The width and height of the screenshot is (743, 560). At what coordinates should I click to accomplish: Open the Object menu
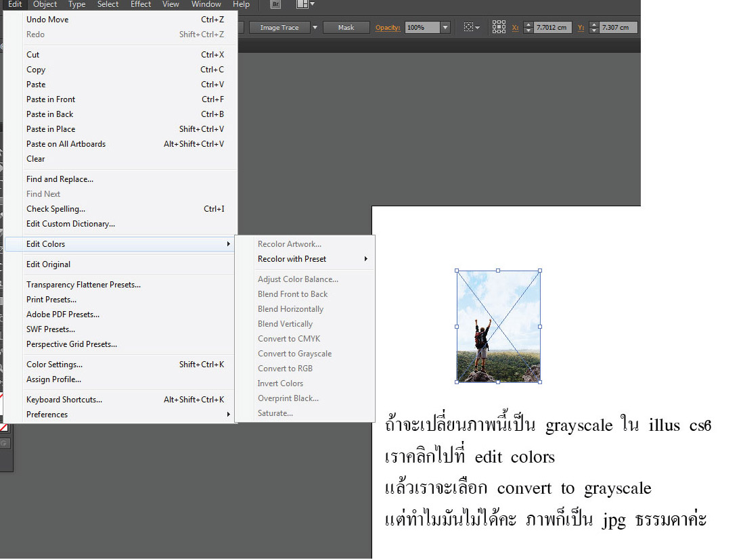(x=45, y=4)
